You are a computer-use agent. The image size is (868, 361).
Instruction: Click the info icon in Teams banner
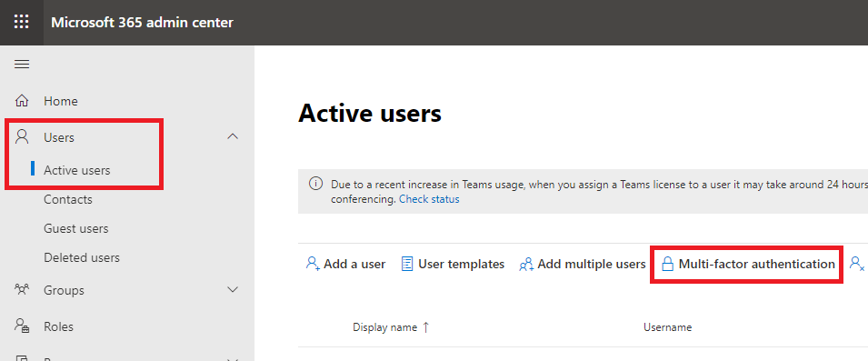315,184
